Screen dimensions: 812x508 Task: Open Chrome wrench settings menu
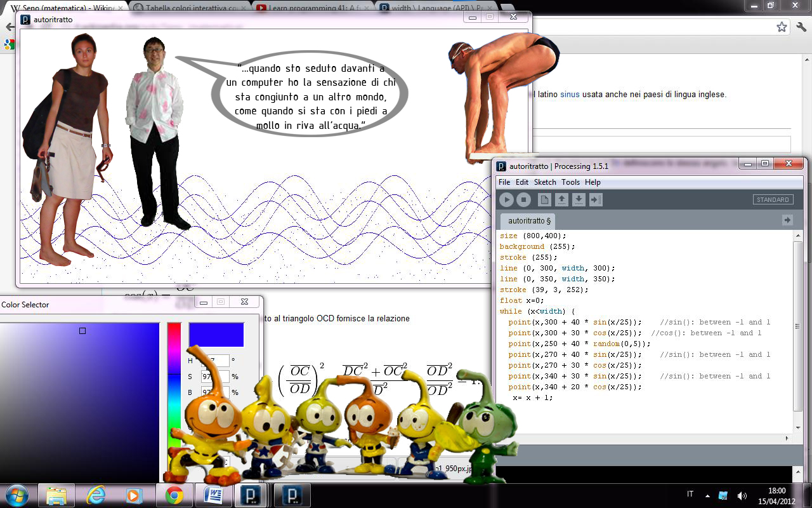pyautogui.click(x=801, y=27)
